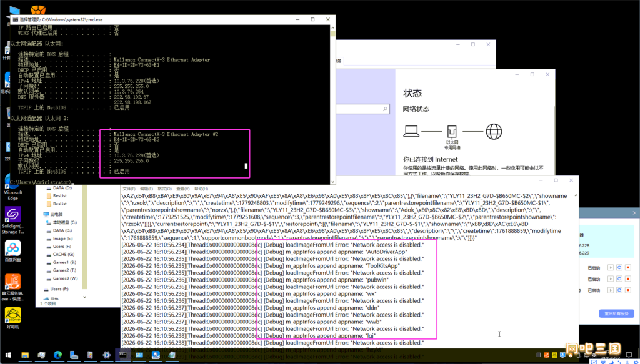Stop the second service with the red square
The image size is (640, 364).
click(628, 279)
